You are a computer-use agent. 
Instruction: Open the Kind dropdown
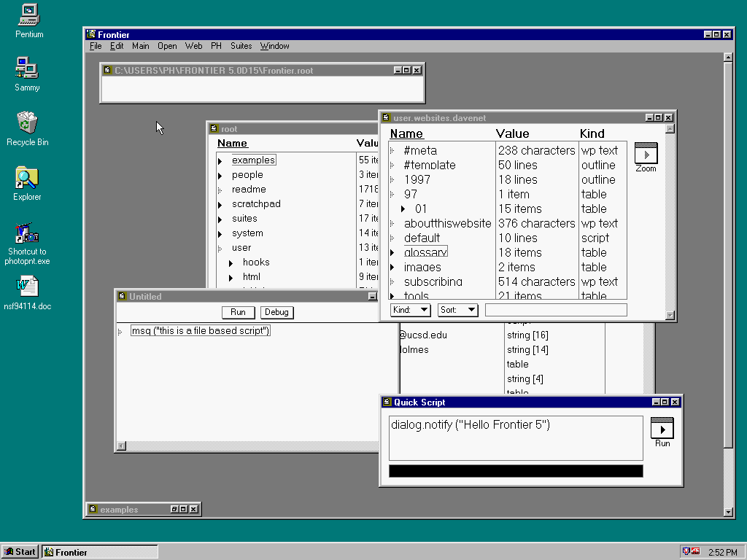click(411, 310)
